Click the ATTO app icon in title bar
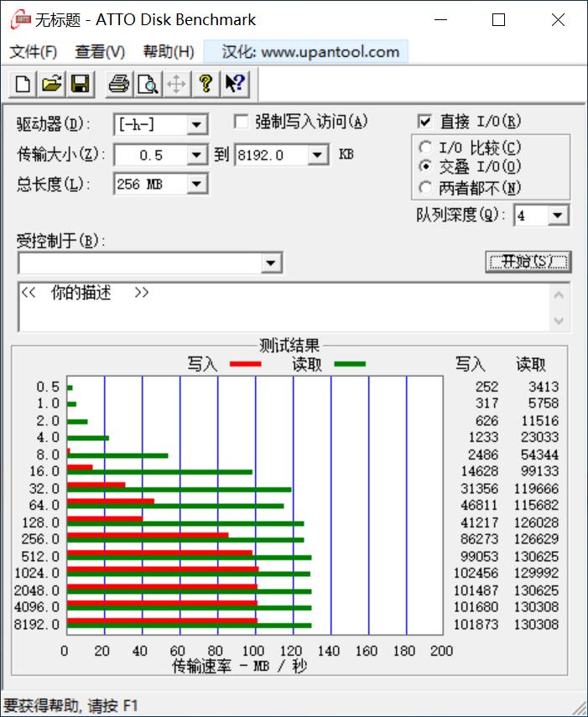 [19, 19]
